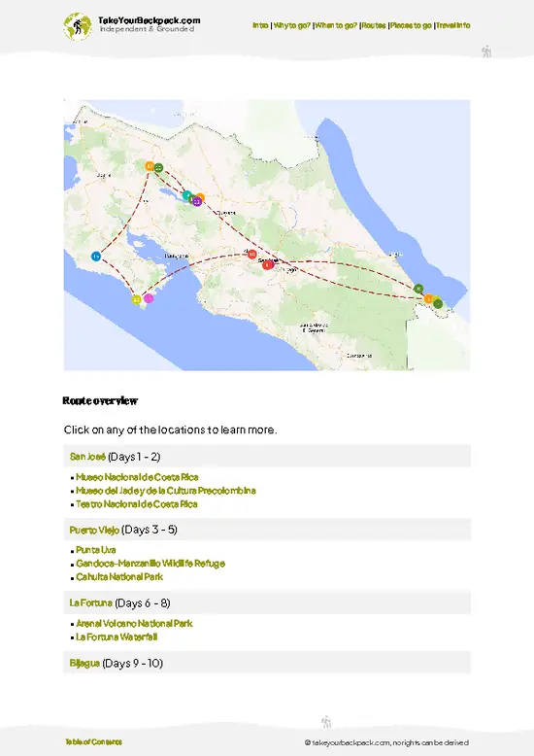
Task: Select the red marker on the San José label
Action: click(267, 264)
